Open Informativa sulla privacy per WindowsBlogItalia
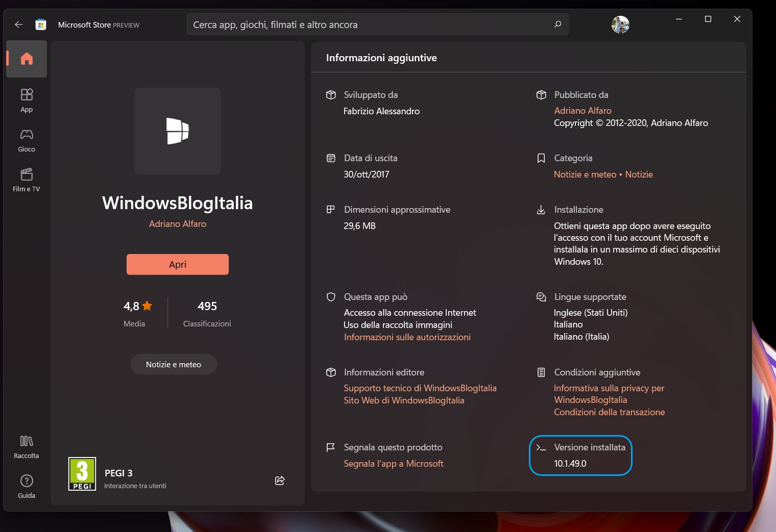Viewport: 776px width, 532px height. 609,394
